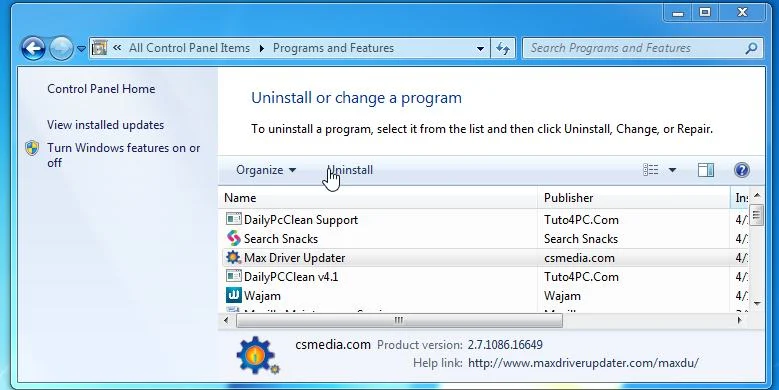Open address bar previous locations dropdown
The width and height of the screenshot is (779, 390).
(x=480, y=49)
